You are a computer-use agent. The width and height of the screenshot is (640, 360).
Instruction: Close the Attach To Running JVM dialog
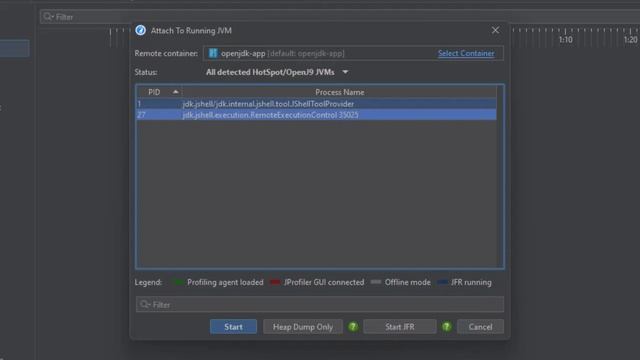click(495, 30)
